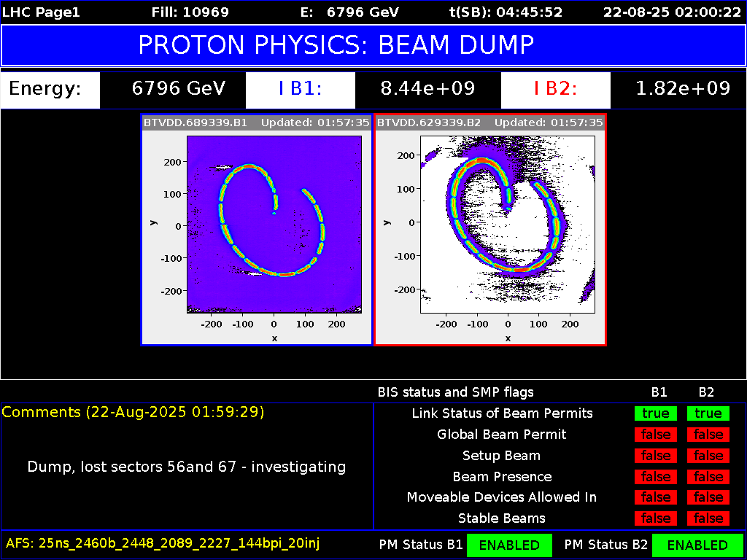Click the BTVDD.689339.B1 plot title
The width and height of the screenshot is (747, 560).
pos(196,122)
